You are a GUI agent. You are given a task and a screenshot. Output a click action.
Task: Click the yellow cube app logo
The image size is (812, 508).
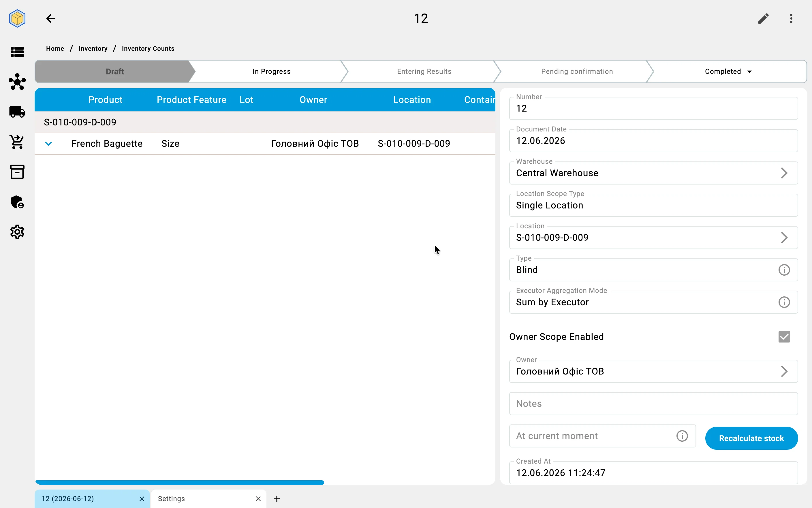pyautogui.click(x=17, y=18)
